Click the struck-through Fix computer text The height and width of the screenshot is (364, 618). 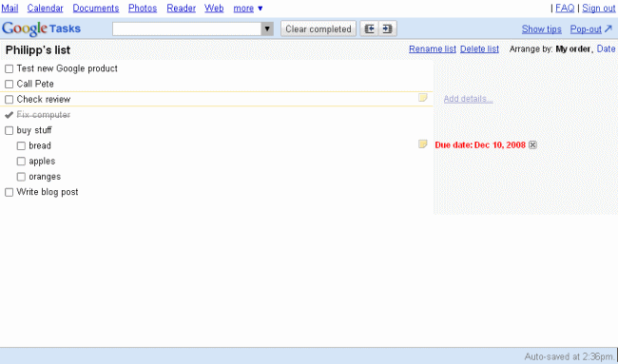[x=44, y=115]
